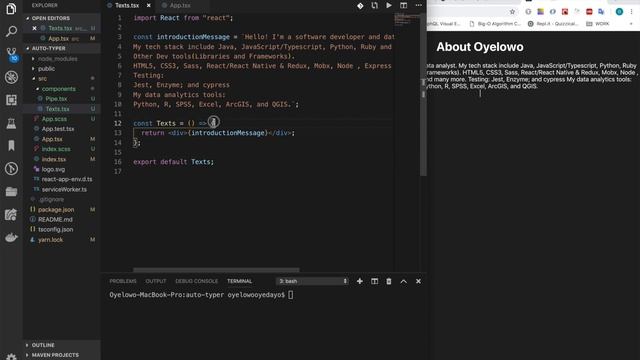Open package.json in the file tree
Image resolution: width=640 pixels, height=360 pixels.
point(56,209)
